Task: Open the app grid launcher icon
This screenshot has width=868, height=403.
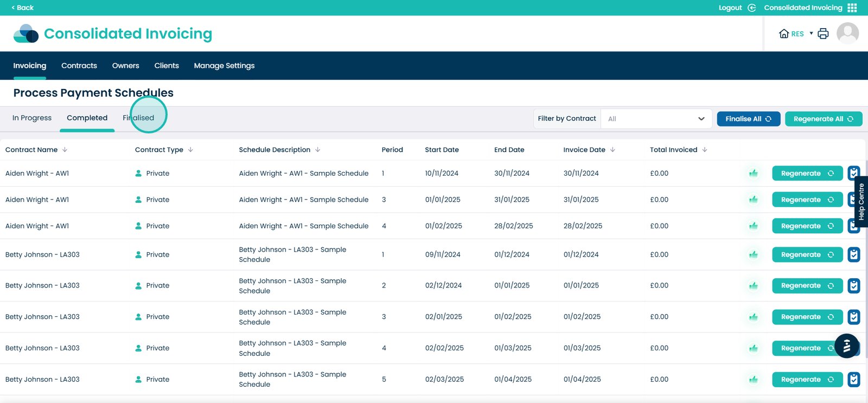Action: coord(852,8)
